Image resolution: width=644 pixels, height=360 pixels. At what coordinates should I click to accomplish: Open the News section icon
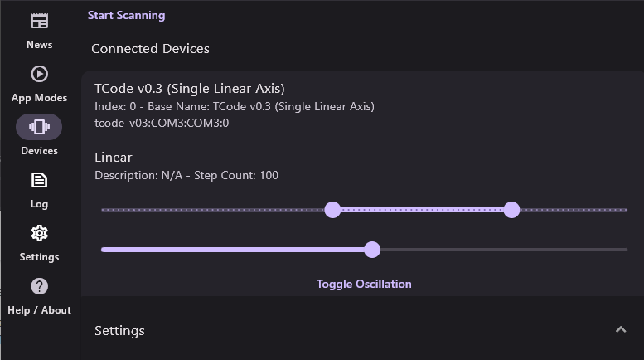(x=39, y=21)
